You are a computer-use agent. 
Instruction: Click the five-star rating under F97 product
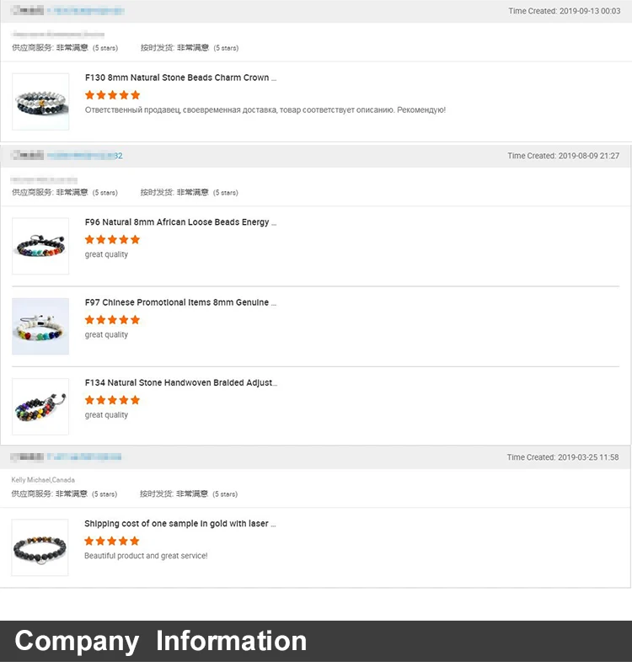tap(112, 320)
